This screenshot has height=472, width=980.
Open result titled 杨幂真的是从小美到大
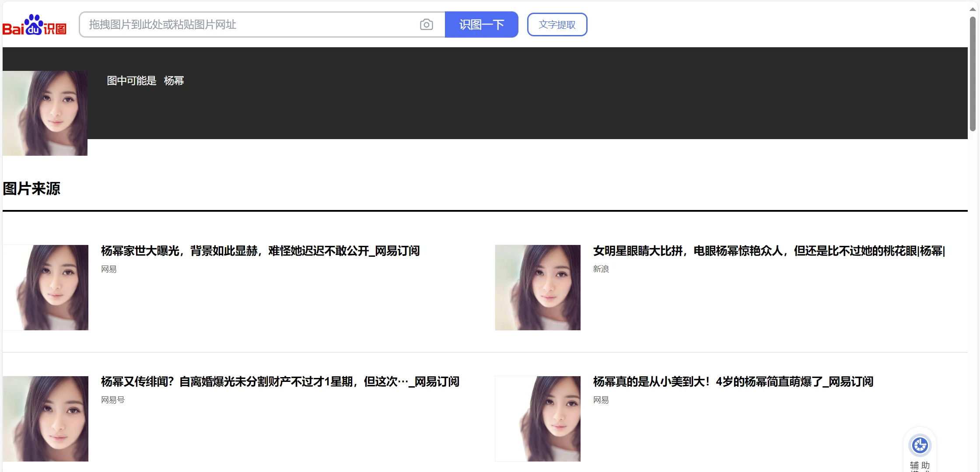click(733, 381)
